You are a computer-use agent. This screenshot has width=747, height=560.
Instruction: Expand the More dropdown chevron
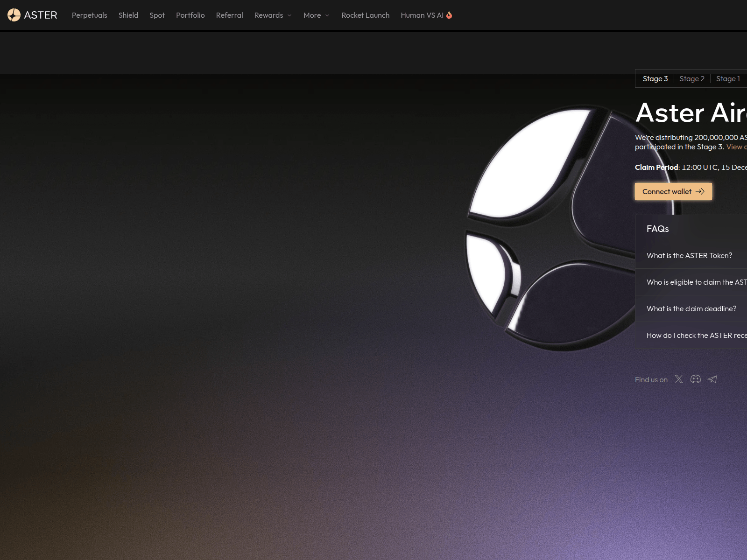tap(327, 15)
